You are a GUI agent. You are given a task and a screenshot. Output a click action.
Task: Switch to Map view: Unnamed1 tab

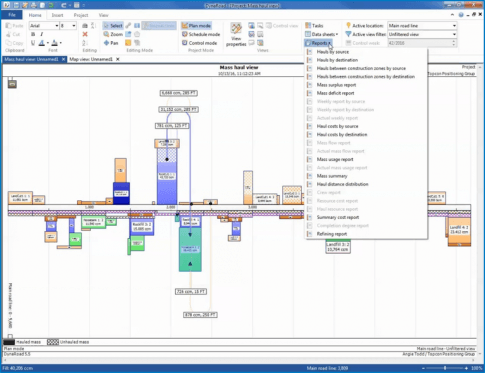click(91, 59)
